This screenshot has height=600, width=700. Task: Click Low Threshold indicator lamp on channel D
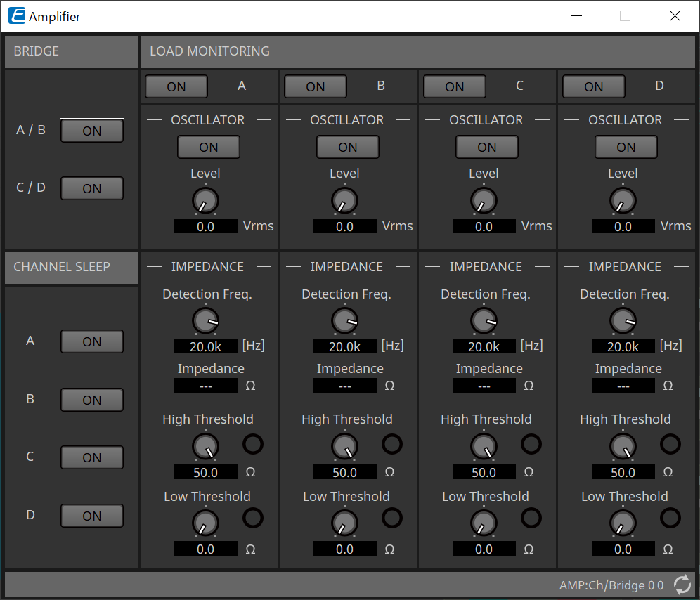(670, 518)
